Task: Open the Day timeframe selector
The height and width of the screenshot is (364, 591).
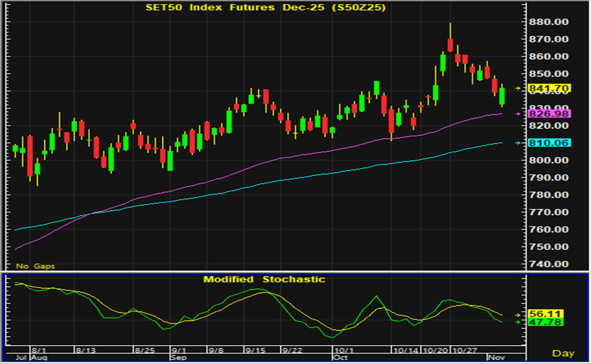Action: pos(563,353)
